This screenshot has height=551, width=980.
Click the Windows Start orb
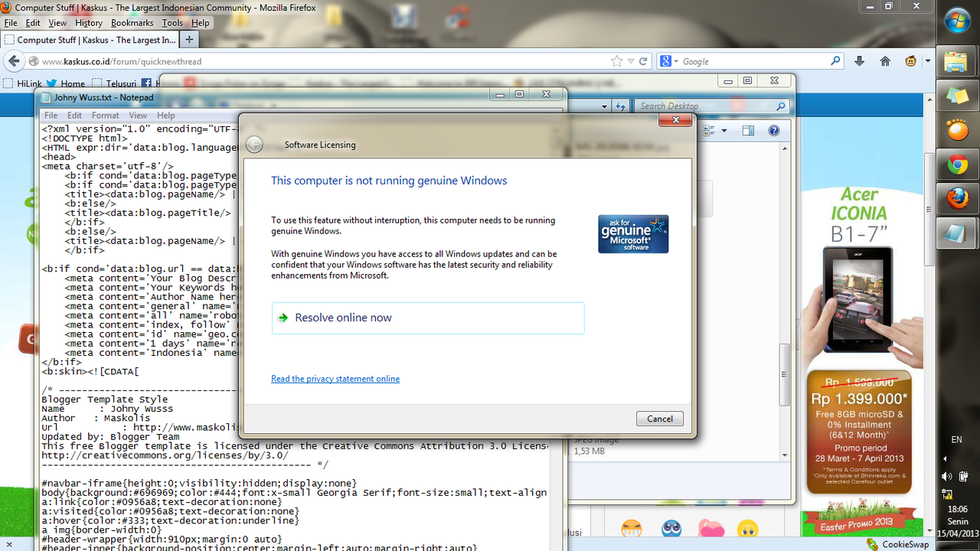(x=958, y=21)
